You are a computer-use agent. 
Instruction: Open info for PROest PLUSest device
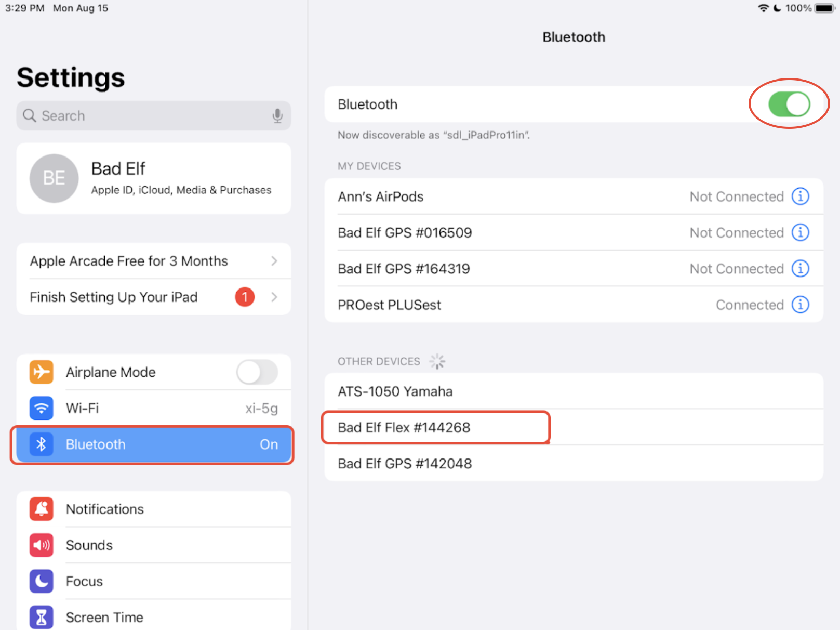pyautogui.click(x=800, y=305)
